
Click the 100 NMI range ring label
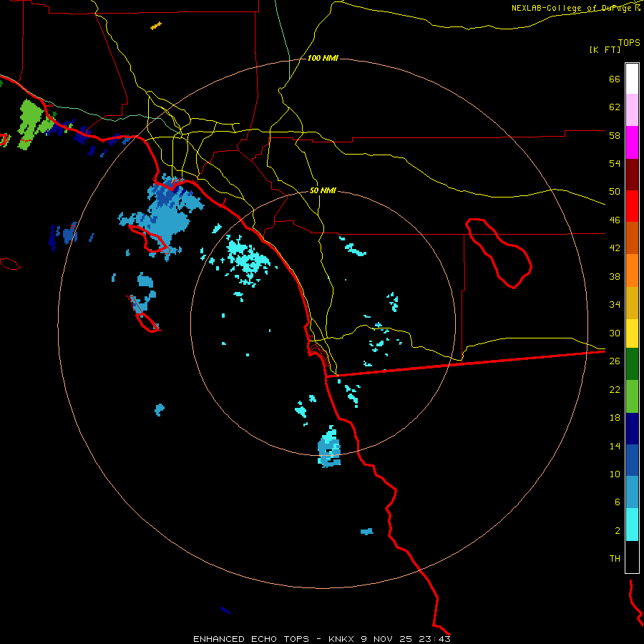pyautogui.click(x=323, y=59)
